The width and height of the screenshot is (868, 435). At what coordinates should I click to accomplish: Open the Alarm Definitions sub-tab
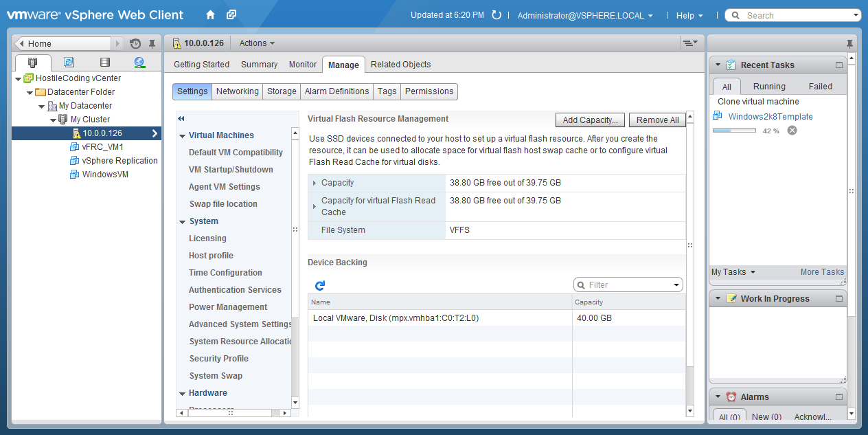(337, 91)
